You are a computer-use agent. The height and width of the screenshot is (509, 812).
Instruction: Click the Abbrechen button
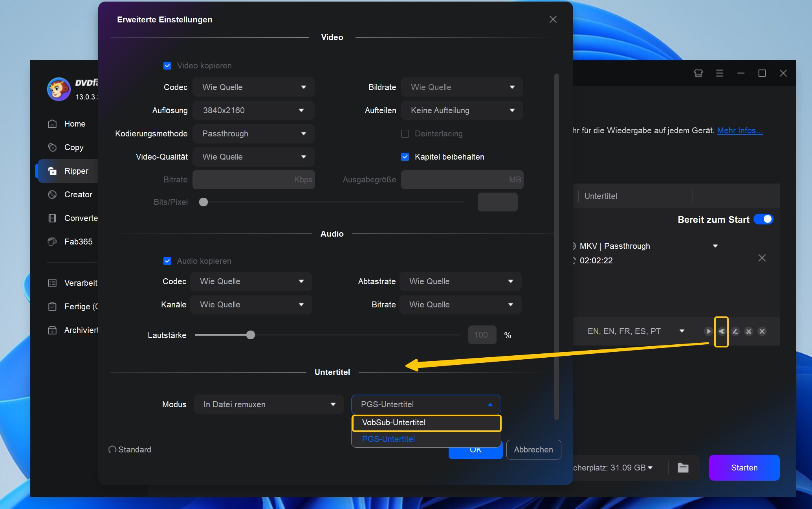[x=533, y=450]
